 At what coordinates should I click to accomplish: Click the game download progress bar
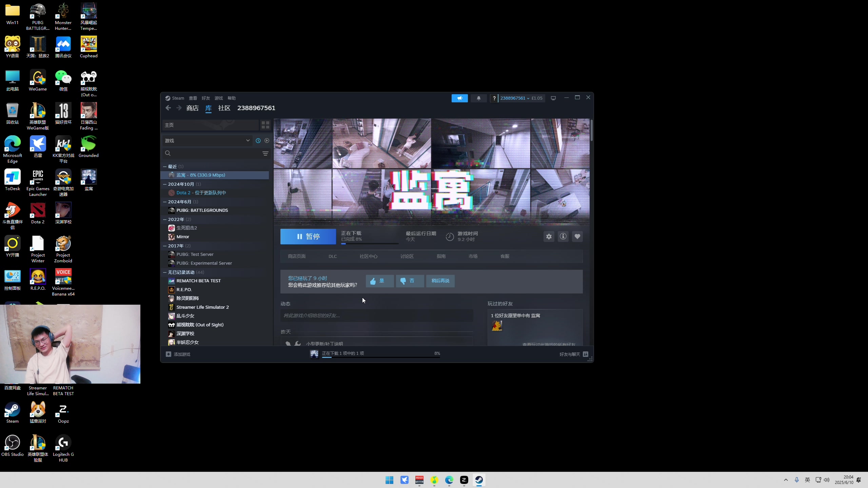370,243
